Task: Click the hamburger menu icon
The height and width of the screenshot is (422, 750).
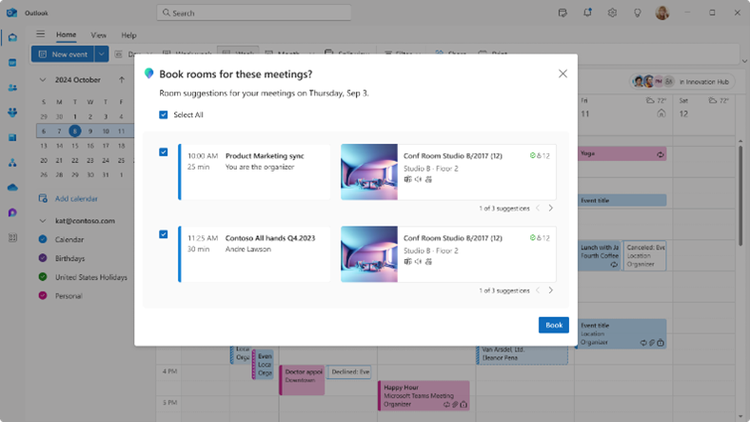Action: pyautogui.click(x=40, y=34)
